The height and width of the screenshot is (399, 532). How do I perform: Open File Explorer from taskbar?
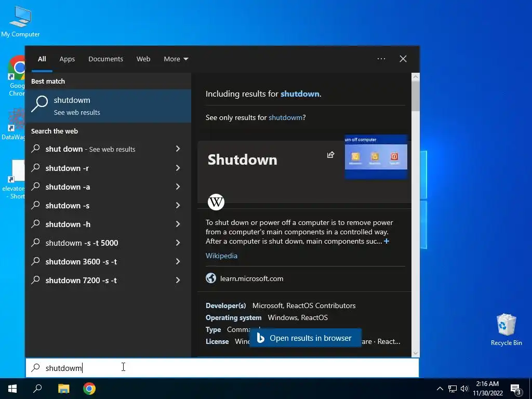(63, 389)
